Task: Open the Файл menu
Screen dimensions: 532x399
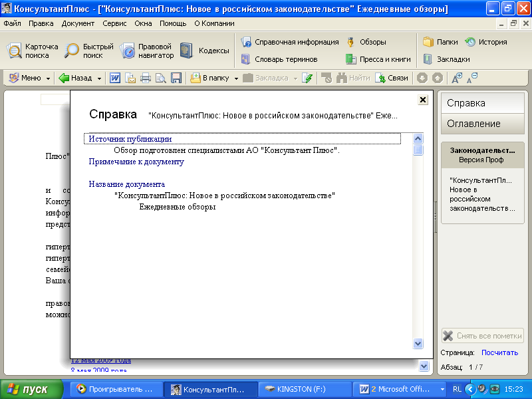Action: [12, 23]
